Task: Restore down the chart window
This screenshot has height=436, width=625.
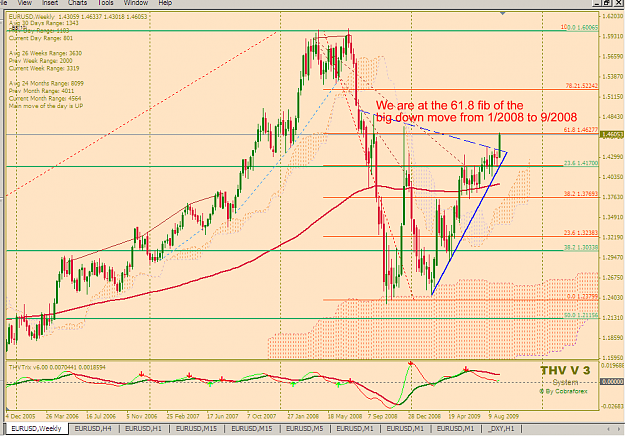Action: pos(606,3)
